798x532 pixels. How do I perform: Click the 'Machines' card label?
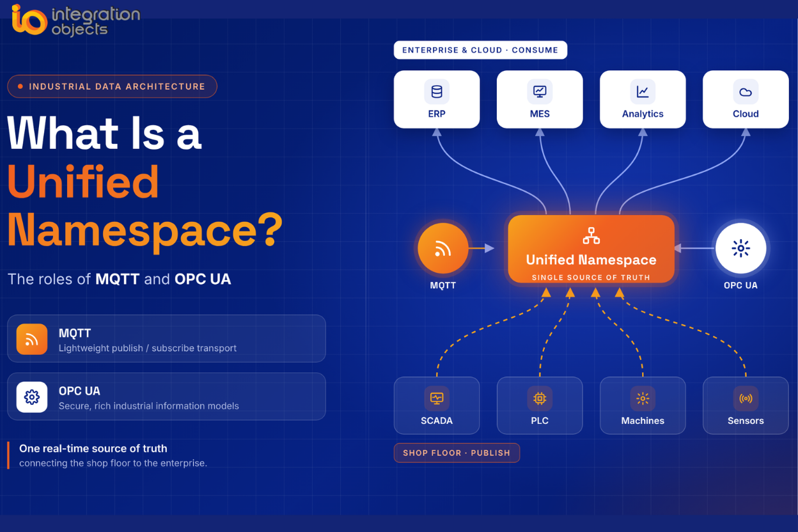point(643,421)
